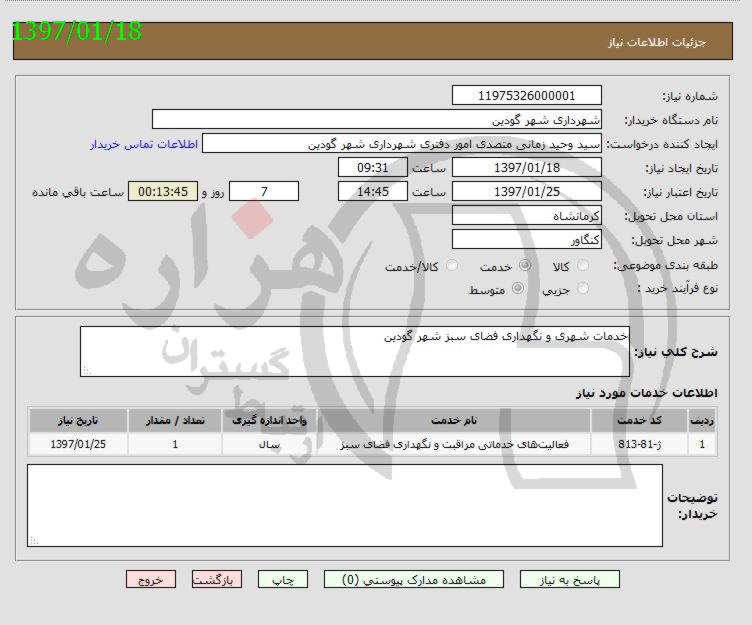The height and width of the screenshot is (625, 752).
Task: Click the توضیحات خریدار text area
Action: (x=345, y=505)
